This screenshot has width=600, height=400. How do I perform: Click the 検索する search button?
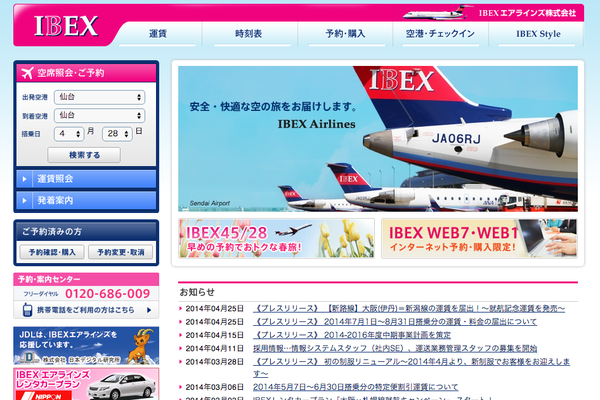click(x=84, y=155)
